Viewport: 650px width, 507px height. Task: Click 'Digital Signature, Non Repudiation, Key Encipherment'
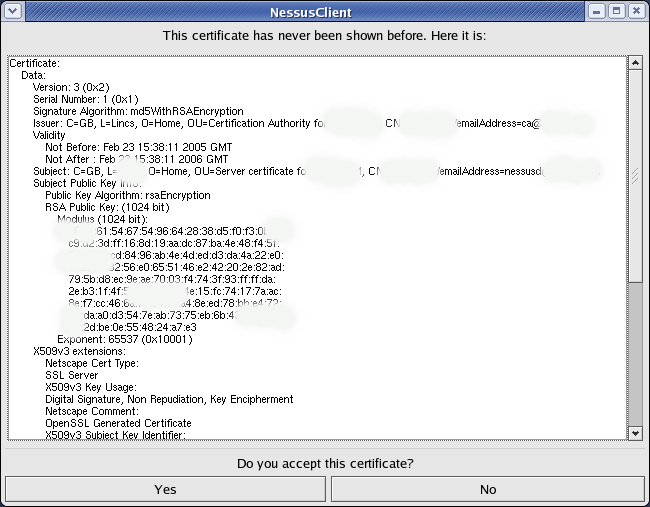[169, 400]
